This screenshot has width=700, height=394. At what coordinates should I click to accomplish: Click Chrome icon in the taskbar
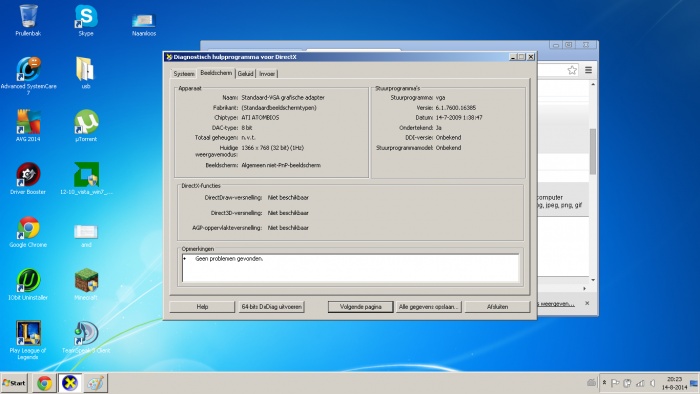[44, 383]
